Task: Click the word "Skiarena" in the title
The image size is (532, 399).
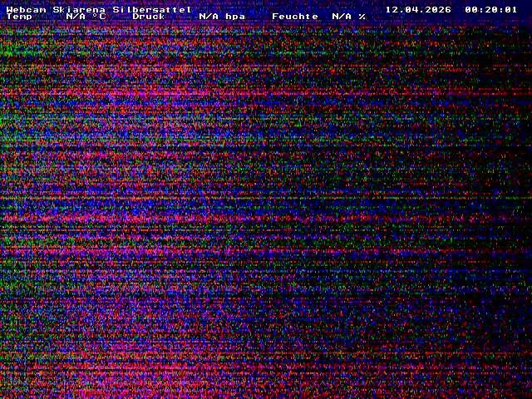Action: [x=79, y=9]
